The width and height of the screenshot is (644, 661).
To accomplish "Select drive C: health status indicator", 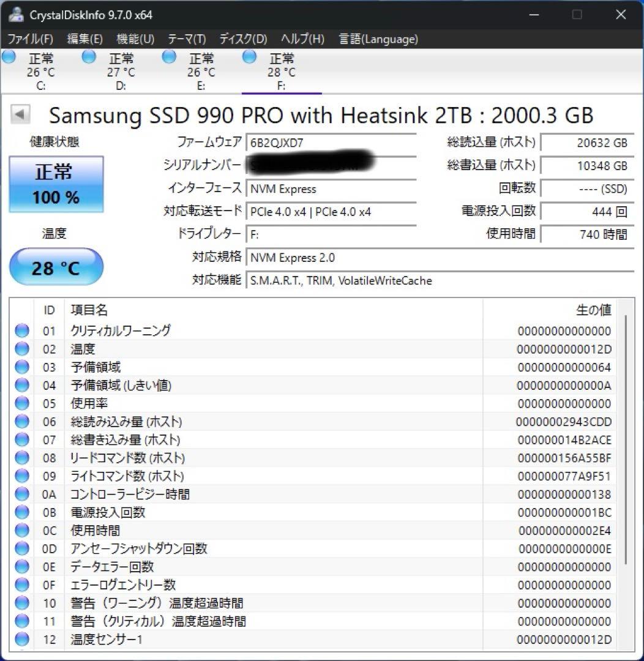I will coord(9,56).
